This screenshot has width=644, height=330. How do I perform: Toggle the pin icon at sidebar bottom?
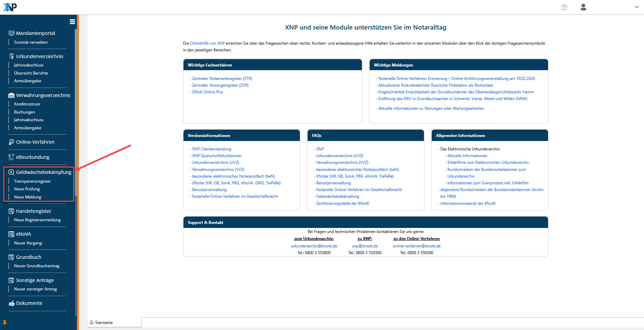[x=5, y=323]
